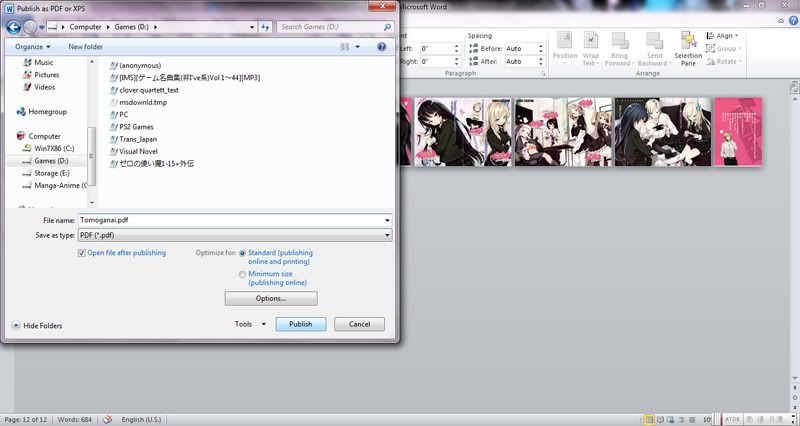Click the refresh button beside address bar
The image size is (800, 426).
(265, 27)
